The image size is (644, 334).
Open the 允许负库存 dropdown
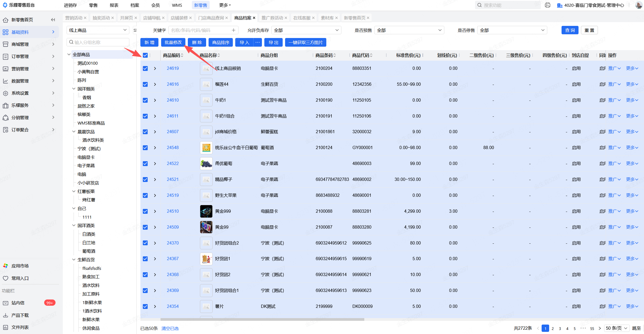(306, 30)
